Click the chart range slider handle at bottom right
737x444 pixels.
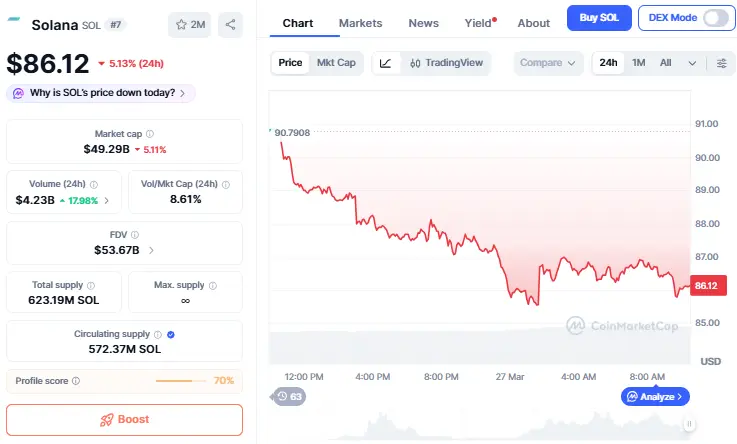tap(688, 425)
